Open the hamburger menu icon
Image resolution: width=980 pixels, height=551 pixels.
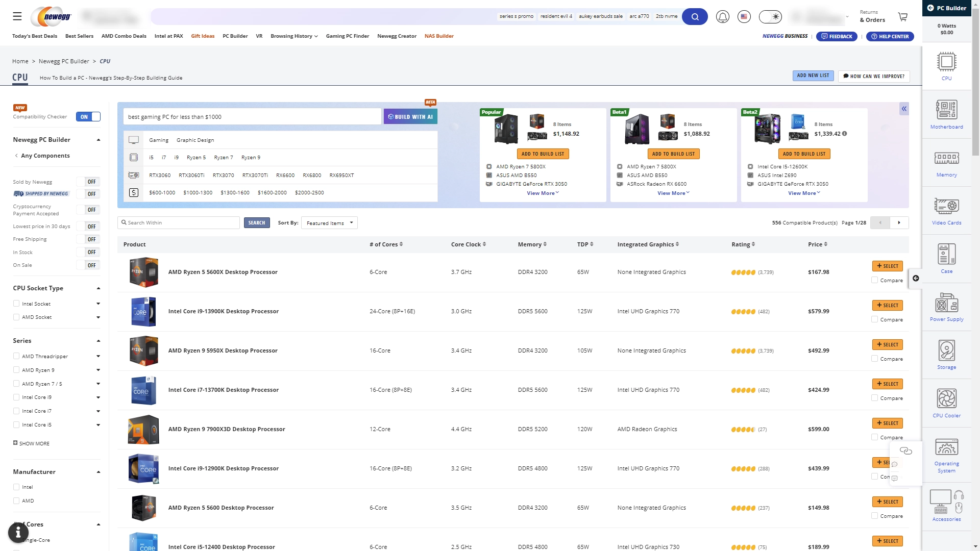(x=17, y=16)
